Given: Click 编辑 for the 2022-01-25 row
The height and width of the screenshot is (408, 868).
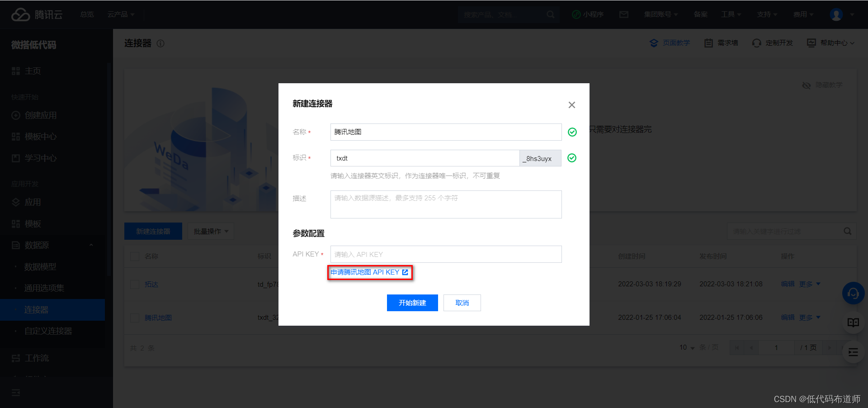Looking at the screenshot, I should (788, 318).
